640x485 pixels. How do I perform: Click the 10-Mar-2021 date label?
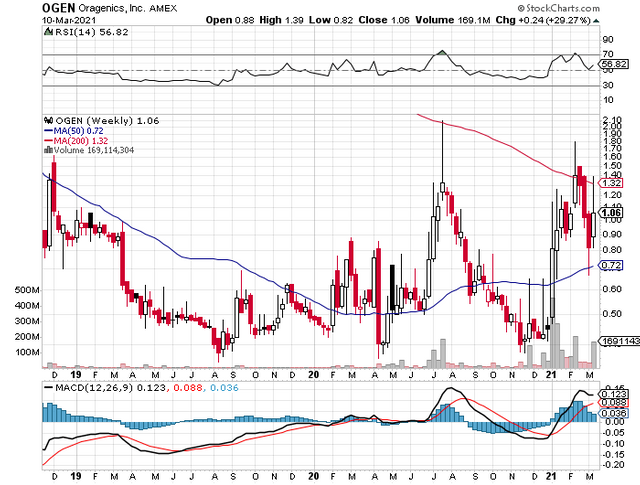click(69, 20)
